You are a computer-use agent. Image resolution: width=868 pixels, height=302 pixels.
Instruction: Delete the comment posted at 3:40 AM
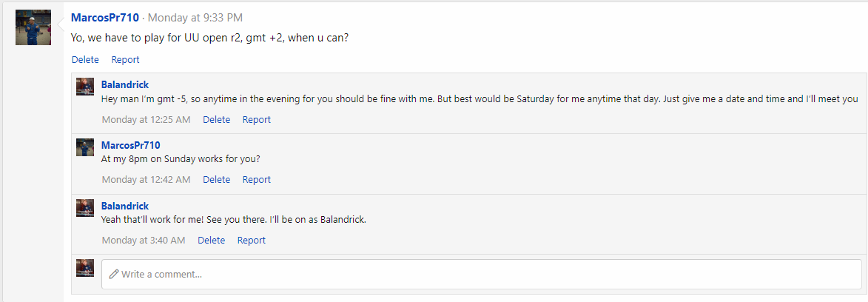(211, 240)
